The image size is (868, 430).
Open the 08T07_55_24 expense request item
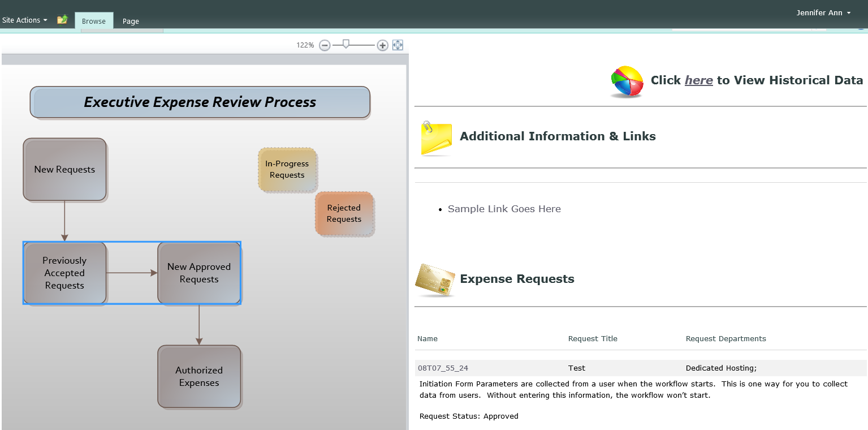point(443,368)
